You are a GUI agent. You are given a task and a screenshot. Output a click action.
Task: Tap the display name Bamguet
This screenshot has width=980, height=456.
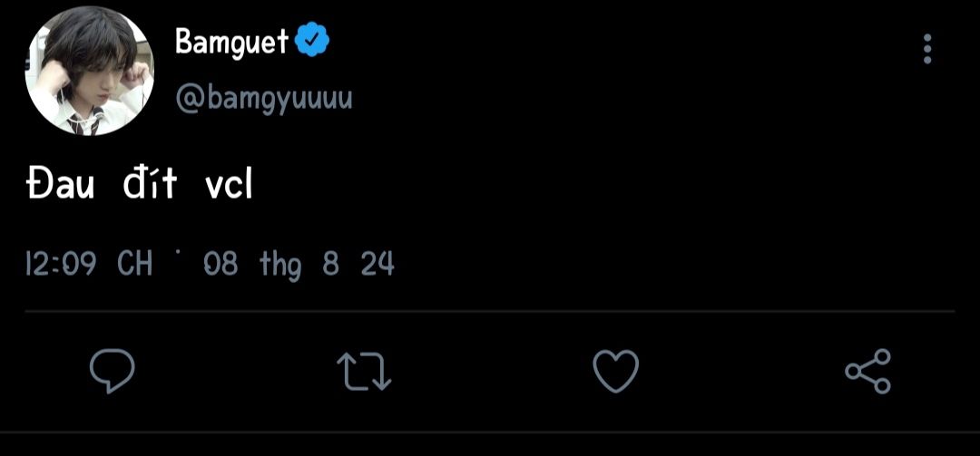point(231,41)
